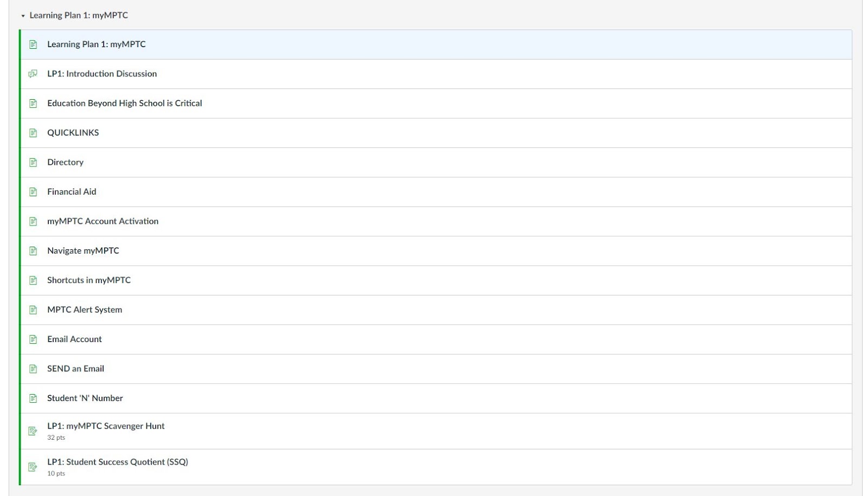
Task: Open LP1: Introduction Discussion
Action: [x=102, y=74]
